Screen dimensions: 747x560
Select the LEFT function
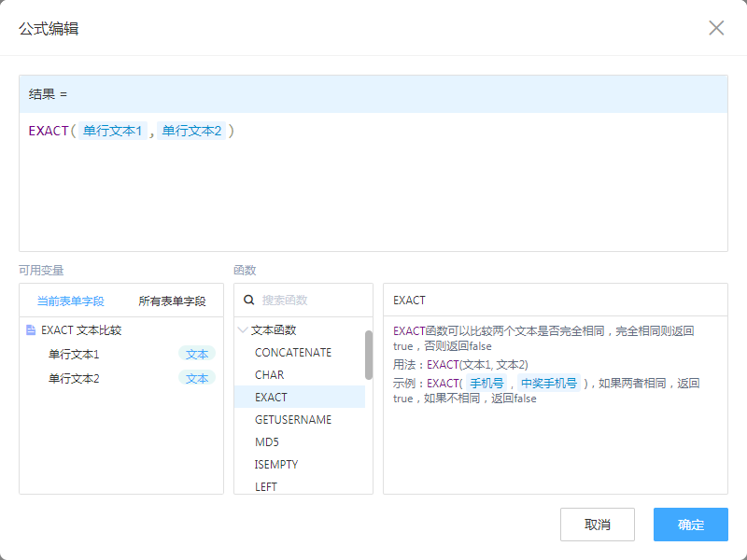click(266, 486)
